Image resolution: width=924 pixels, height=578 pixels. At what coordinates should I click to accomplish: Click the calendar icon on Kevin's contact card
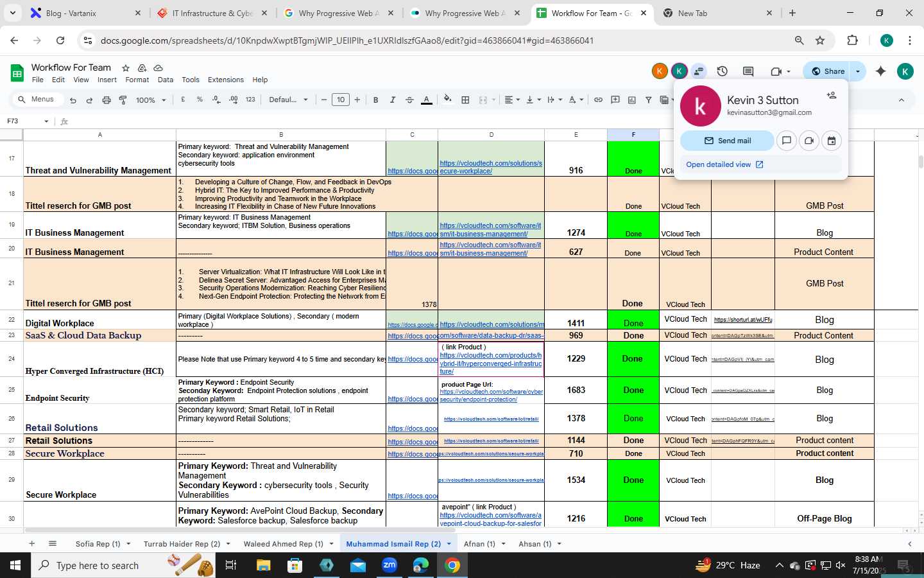tap(832, 141)
